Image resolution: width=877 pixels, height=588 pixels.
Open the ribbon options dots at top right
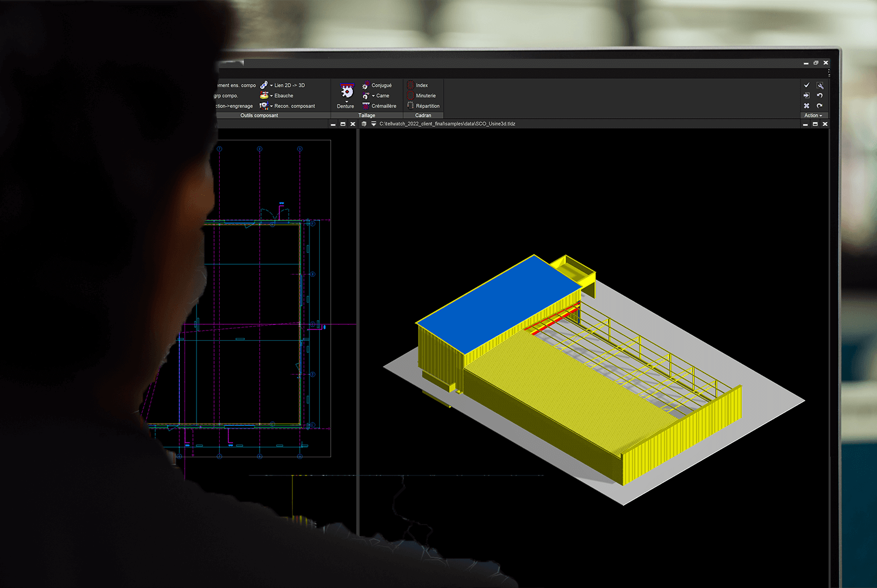(829, 73)
